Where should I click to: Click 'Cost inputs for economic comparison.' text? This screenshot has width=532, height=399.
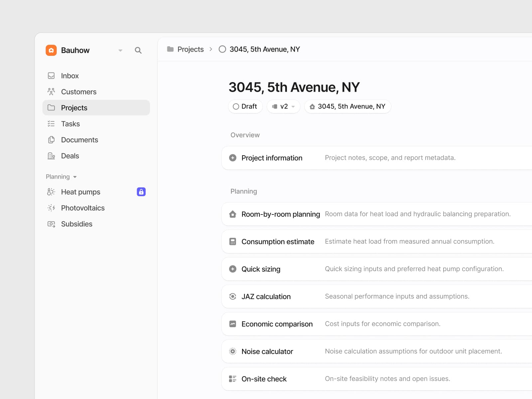(x=382, y=324)
